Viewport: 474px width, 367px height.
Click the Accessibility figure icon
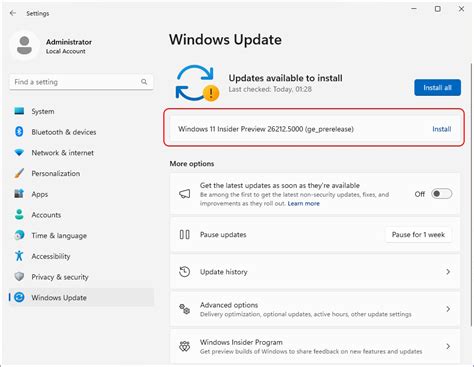(19, 256)
